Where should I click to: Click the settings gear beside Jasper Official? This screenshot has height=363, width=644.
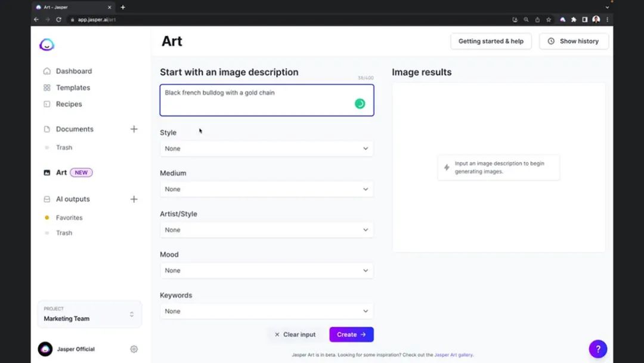134,349
